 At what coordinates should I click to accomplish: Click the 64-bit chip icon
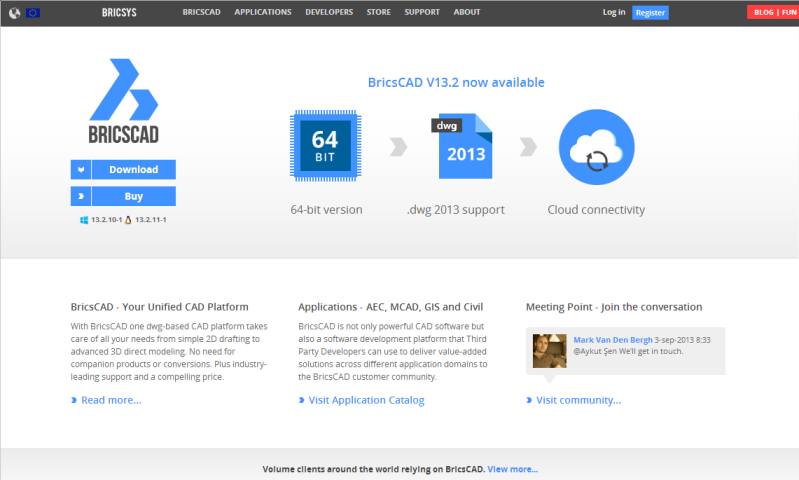click(x=325, y=148)
